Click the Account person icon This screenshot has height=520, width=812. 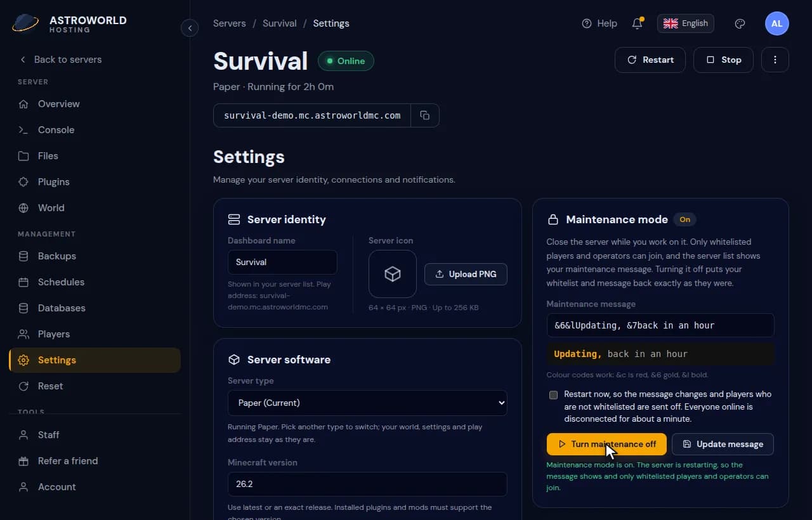[x=23, y=487]
